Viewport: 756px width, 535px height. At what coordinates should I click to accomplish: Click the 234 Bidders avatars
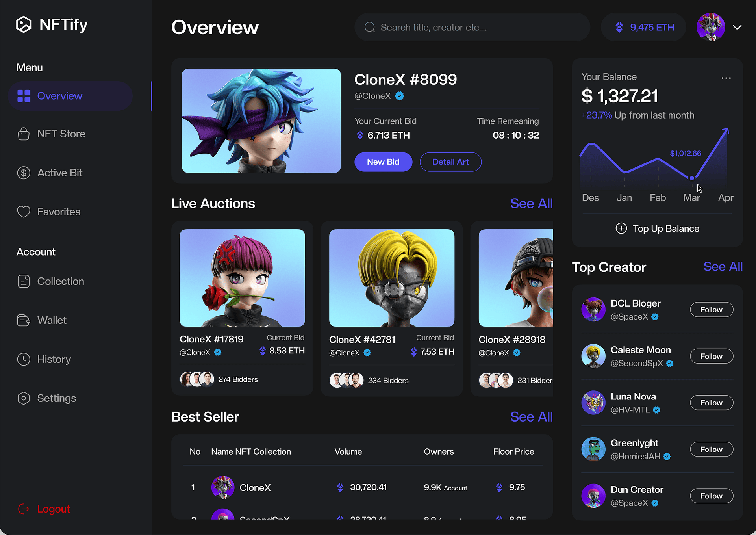346,380
